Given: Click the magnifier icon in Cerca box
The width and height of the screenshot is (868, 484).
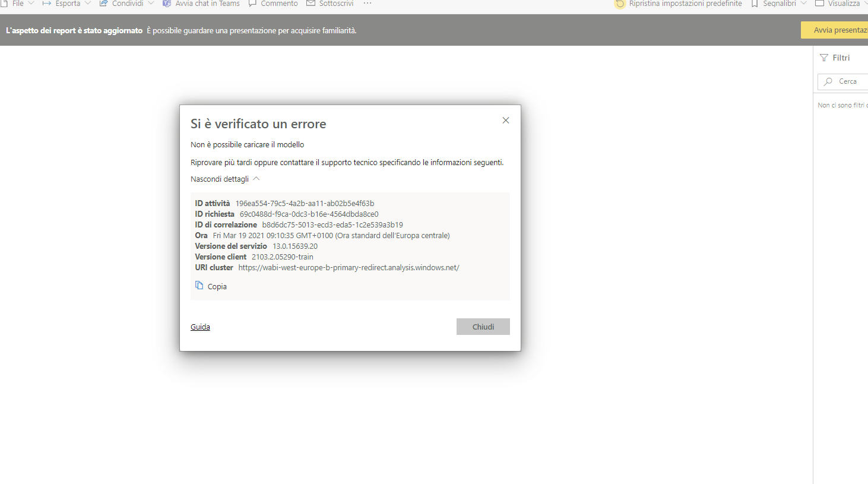Looking at the screenshot, I should (828, 81).
